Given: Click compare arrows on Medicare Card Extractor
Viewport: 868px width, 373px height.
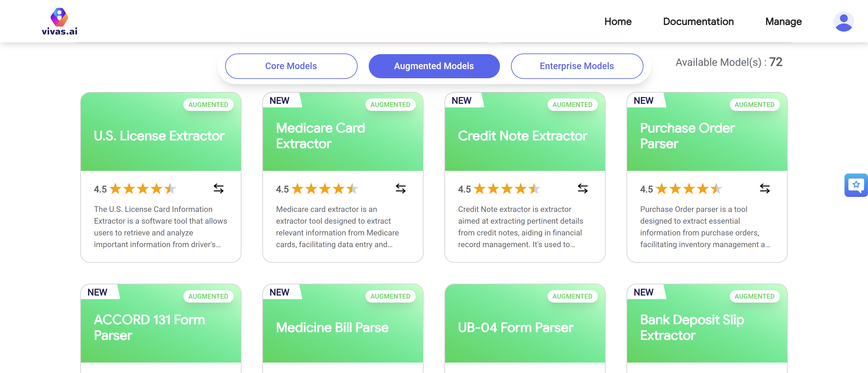Looking at the screenshot, I should (400, 188).
